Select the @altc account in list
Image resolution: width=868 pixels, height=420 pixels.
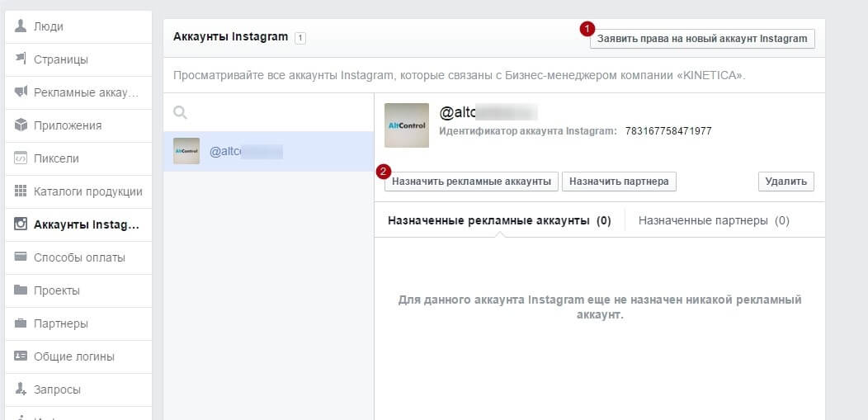click(268, 151)
